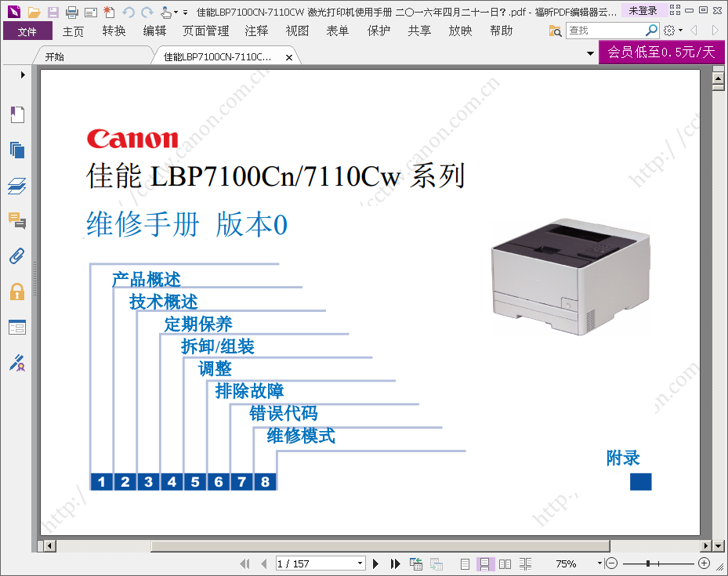The image size is (728, 576).
Task: Focus the 查找 search field
Action: (604, 31)
